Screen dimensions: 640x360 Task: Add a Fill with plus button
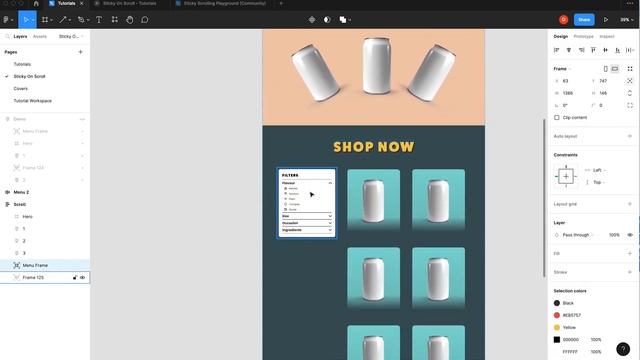coord(630,253)
